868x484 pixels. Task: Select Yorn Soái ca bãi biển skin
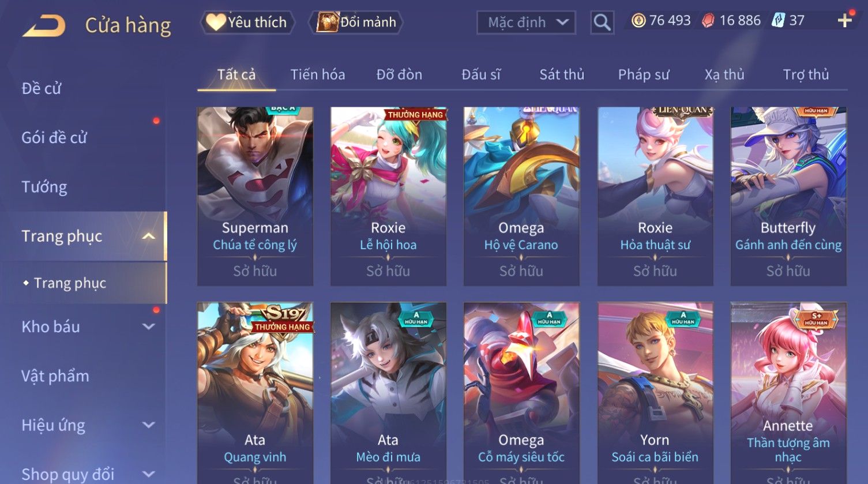655,392
